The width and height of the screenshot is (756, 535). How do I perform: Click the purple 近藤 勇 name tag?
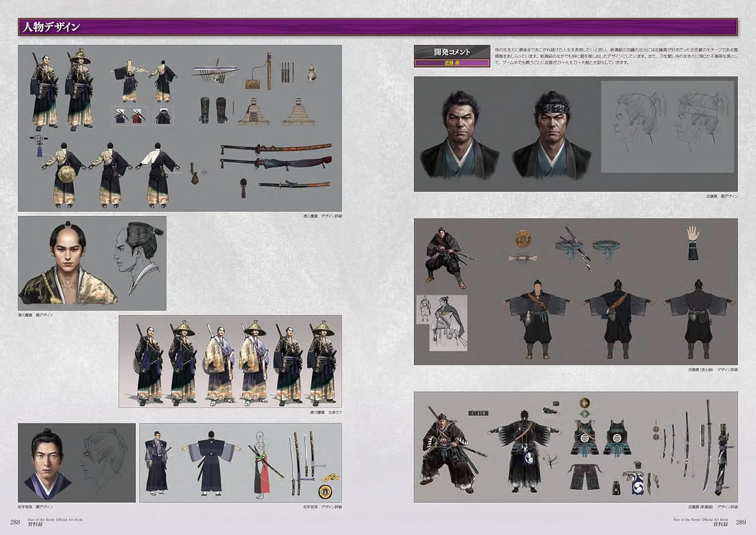(x=452, y=63)
